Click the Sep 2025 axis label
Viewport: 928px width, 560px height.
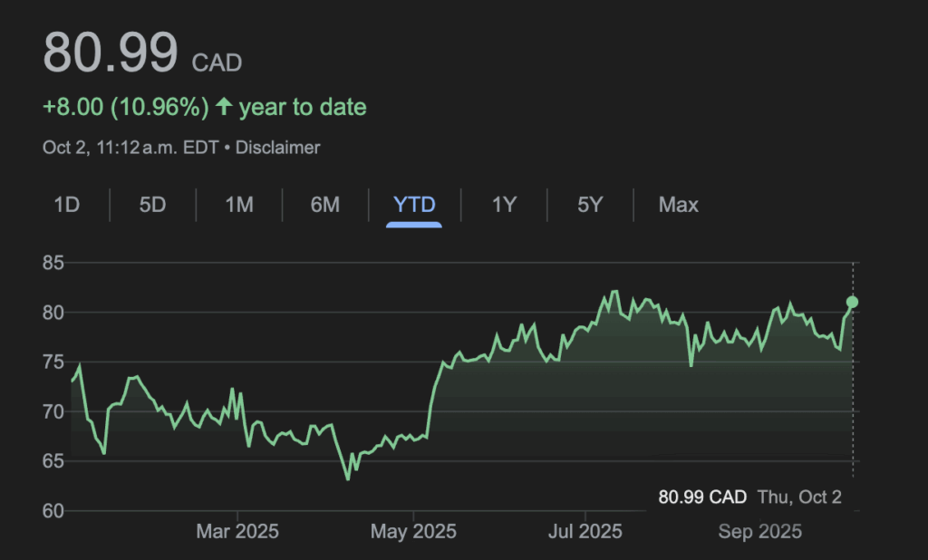click(759, 531)
